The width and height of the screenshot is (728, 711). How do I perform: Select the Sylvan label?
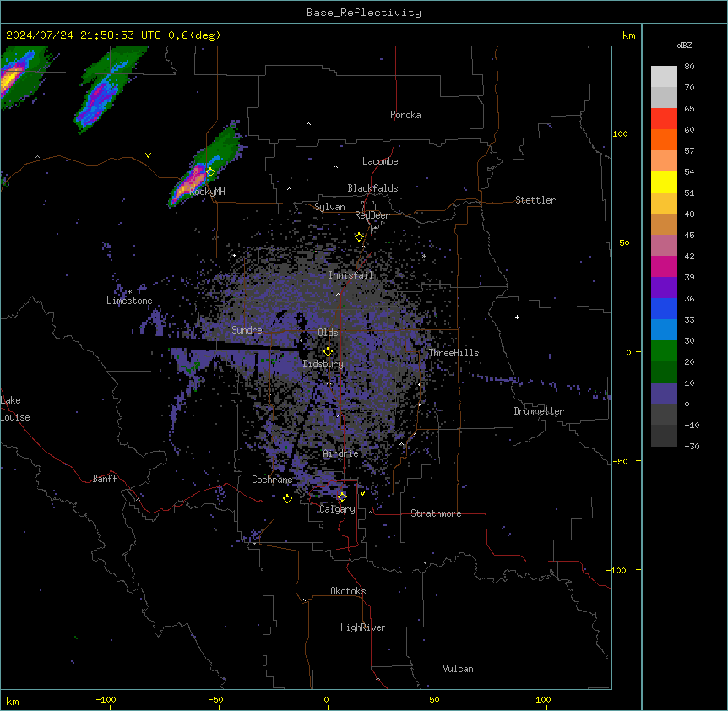329,207
